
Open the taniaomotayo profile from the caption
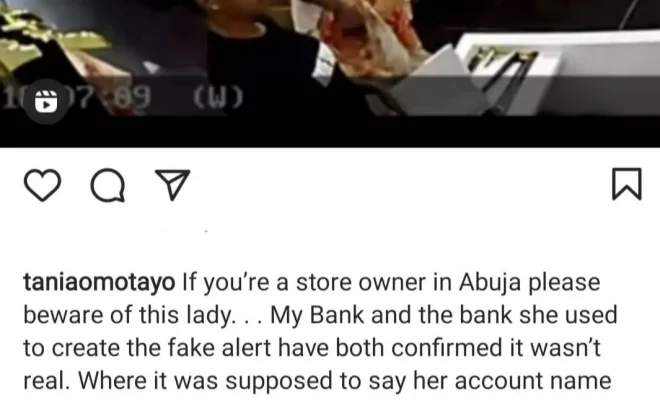point(99,283)
